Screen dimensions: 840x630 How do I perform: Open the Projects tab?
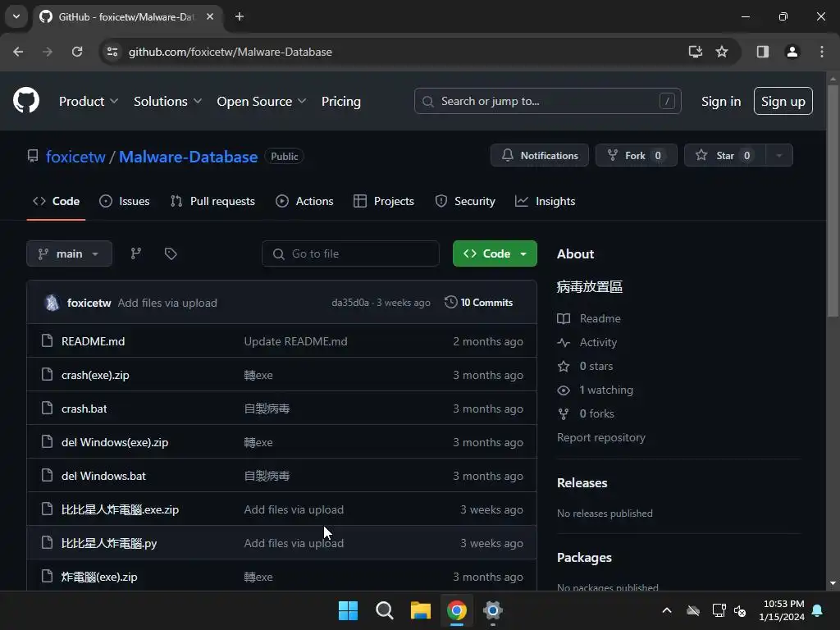pyautogui.click(x=384, y=201)
